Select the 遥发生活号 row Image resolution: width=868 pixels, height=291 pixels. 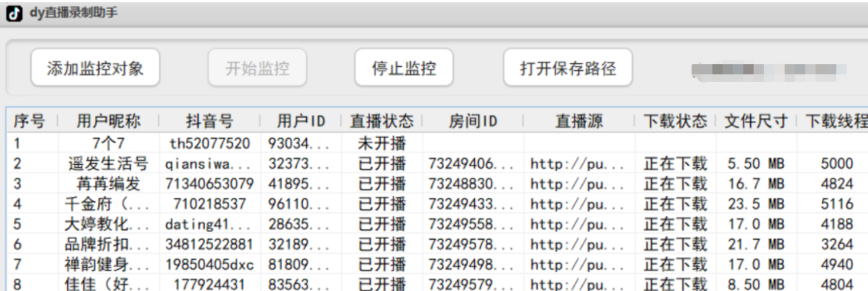[x=108, y=164]
